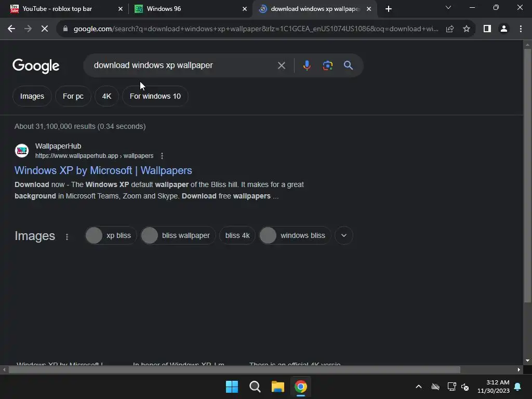Open the Windows Start button
532x399 pixels.
[x=232, y=387]
